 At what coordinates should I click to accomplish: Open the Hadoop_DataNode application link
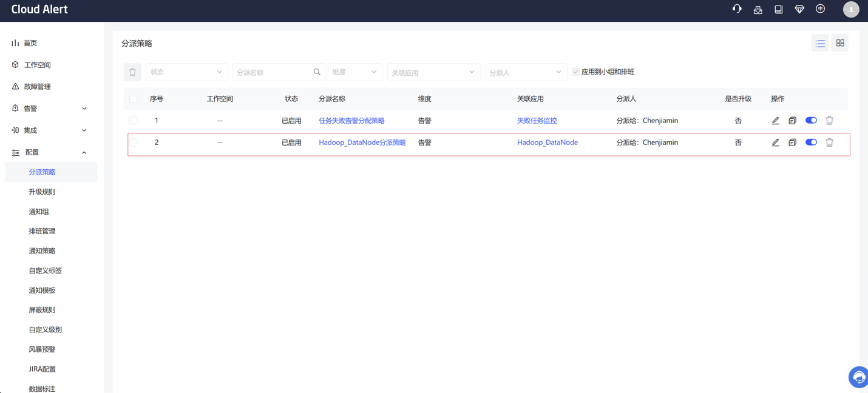548,143
